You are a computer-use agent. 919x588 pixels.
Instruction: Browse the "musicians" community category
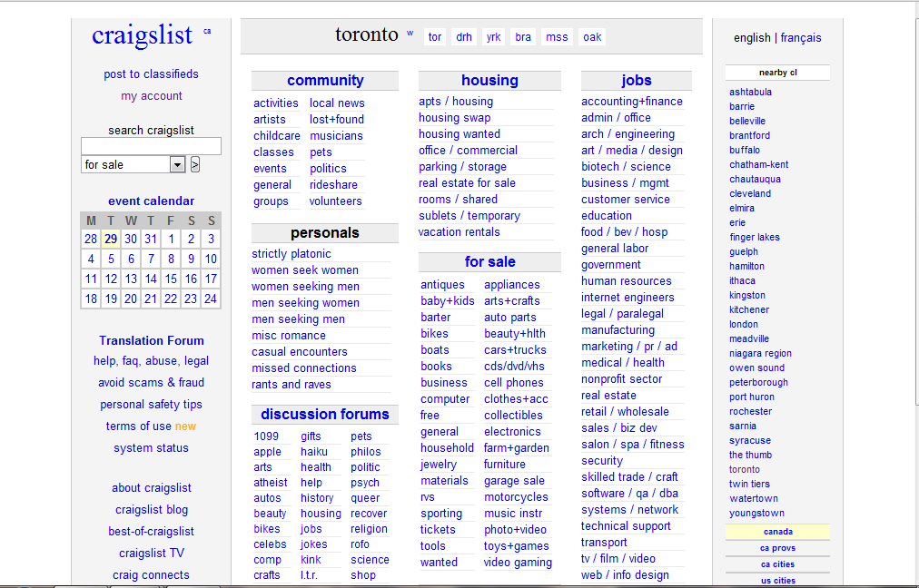click(x=336, y=136)
